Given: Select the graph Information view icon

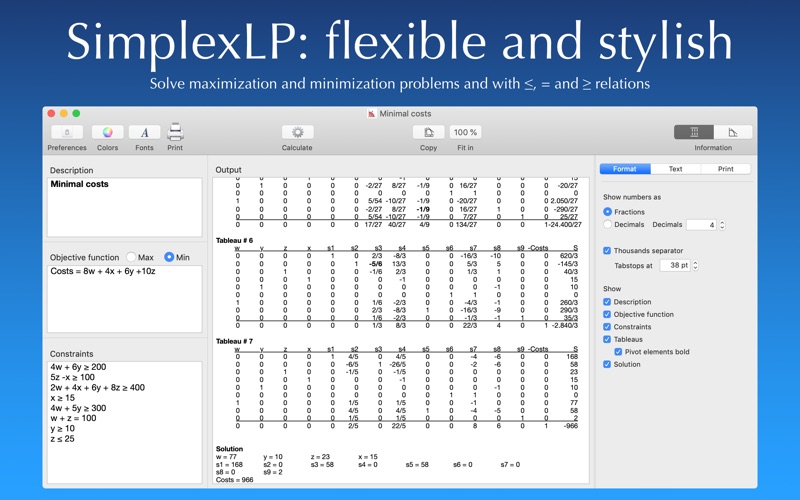Looking at the screenshot, I should pyautogui.click(x=733, y=132).
